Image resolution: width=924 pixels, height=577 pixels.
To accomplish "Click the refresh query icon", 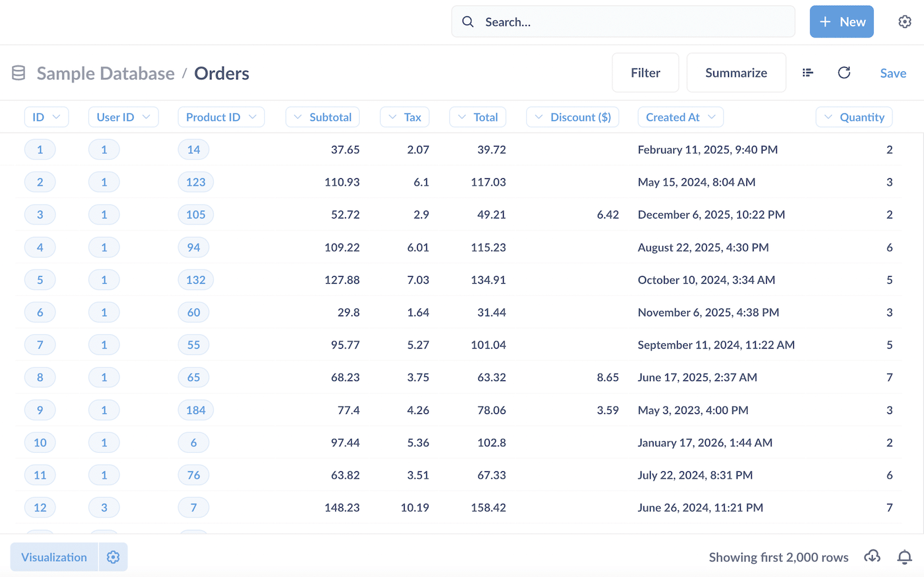I will pos(844,73).
